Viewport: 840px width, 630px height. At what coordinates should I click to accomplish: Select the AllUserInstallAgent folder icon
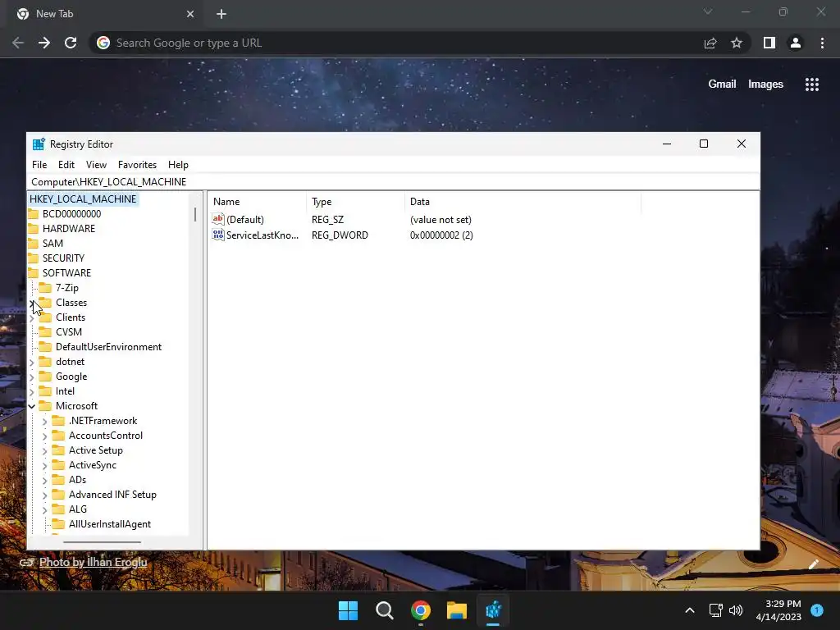pyautogui.click(x=58, y=524)
